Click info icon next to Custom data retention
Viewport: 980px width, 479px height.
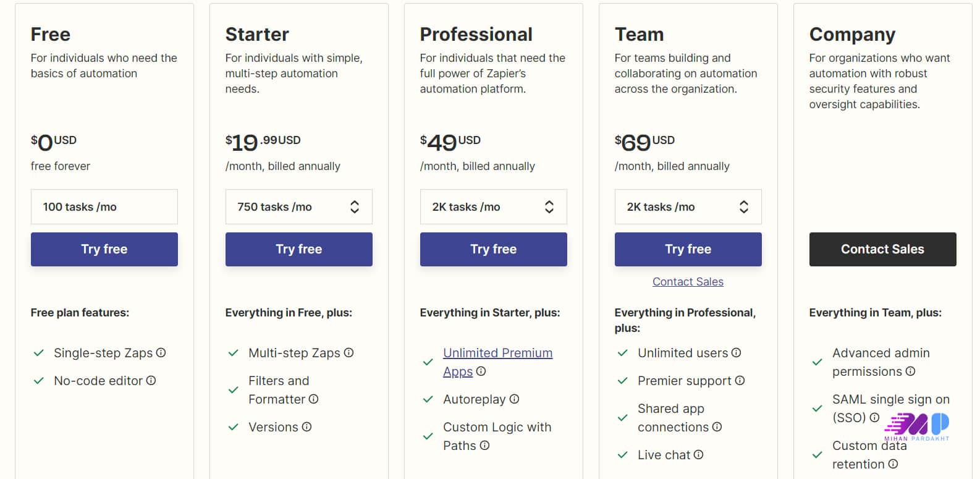click(x=893, y=464)
